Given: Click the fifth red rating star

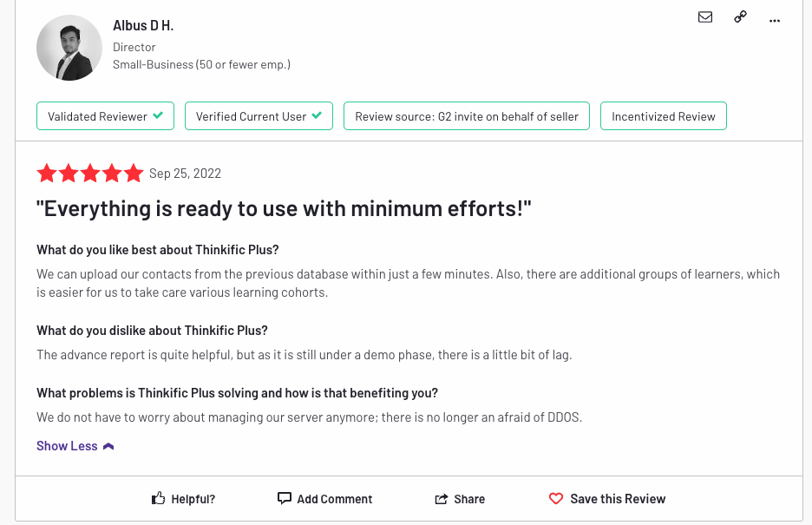Looking at the screenshot, I should pyautogui.click(x=134, y=173).
